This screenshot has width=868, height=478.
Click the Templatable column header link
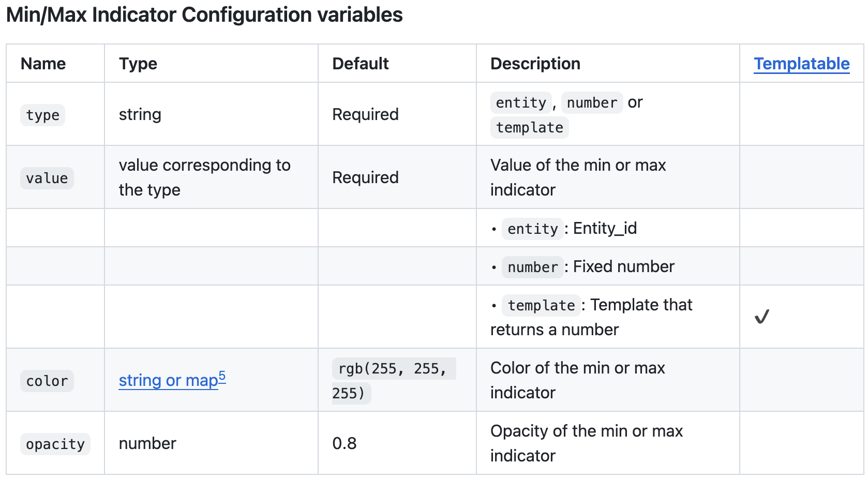801,64
